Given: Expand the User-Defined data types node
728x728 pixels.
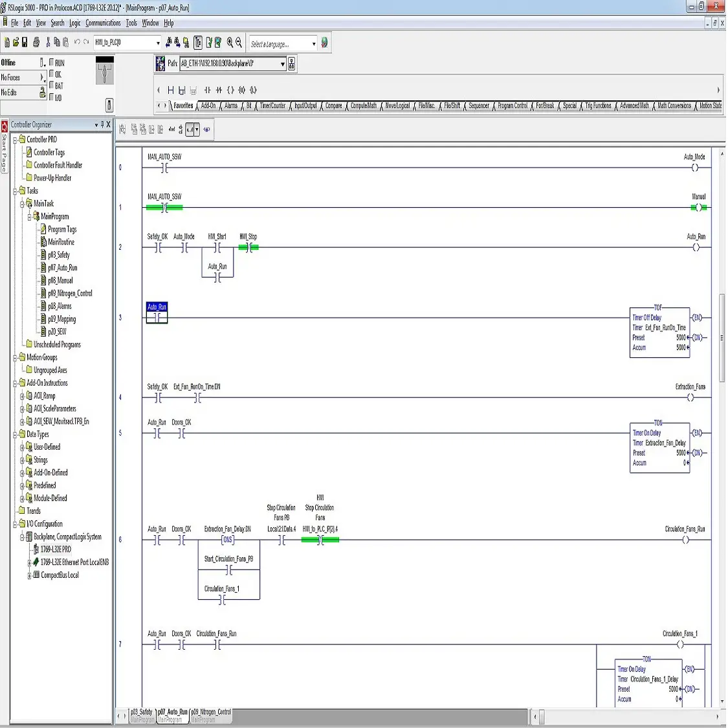Looking at the screenshot, I should [x=22, y=447].
